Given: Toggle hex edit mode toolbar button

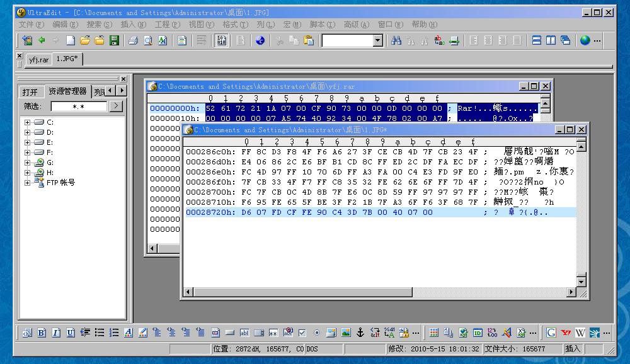Looking at the screenshot, I should 221,41.
